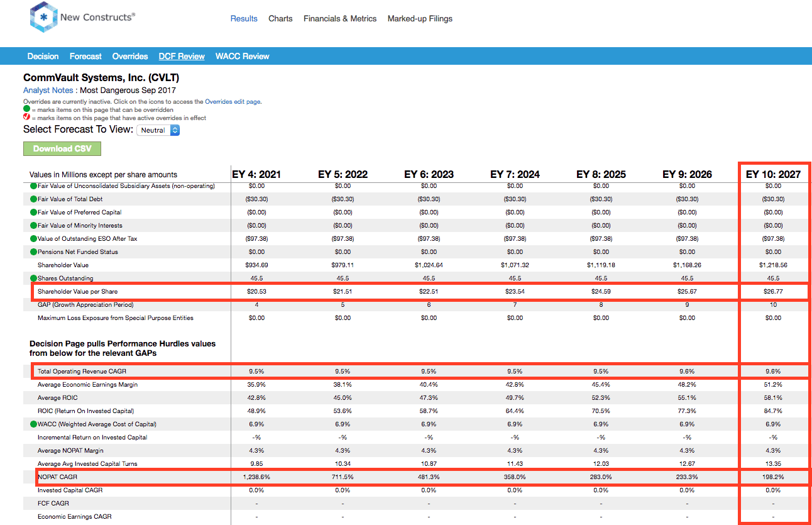Click green override dot for Fair Value of Total Debt
This screenshot has height=525, width=812.
33,199
